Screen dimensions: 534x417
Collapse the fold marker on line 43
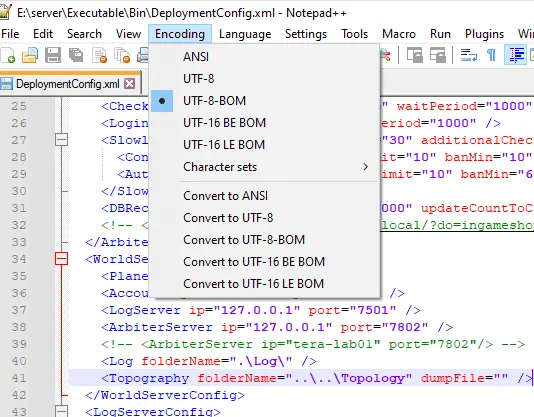pyautogui.click(x=62, y=411)
